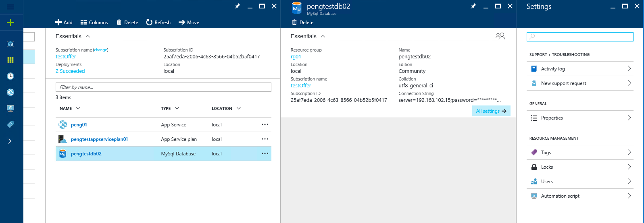644x223 pixels.
Task: Click the Properties list icon
Action: pos(534,118)
